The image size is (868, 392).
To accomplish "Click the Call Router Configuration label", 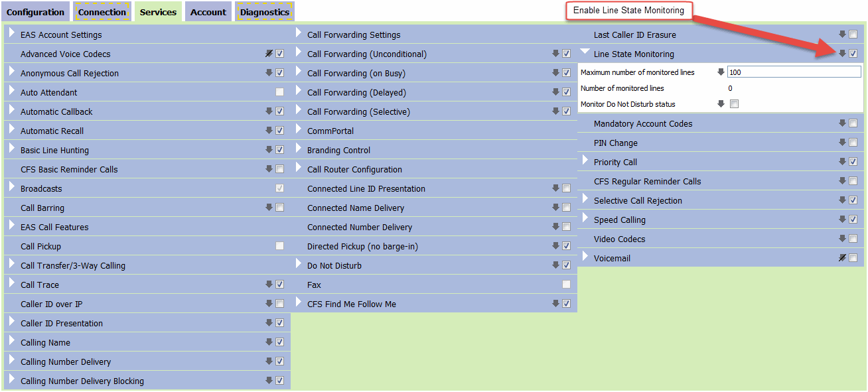I will click(x=354, y=170).
